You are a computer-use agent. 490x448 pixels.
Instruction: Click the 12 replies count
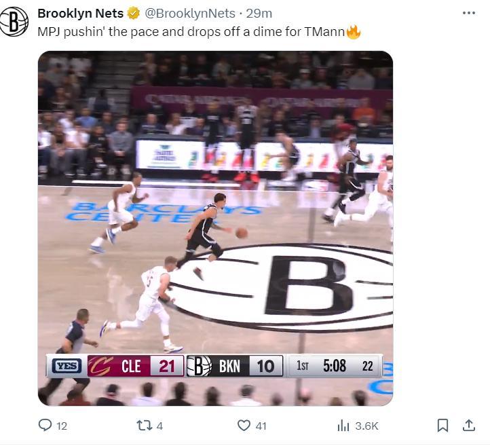62,426
